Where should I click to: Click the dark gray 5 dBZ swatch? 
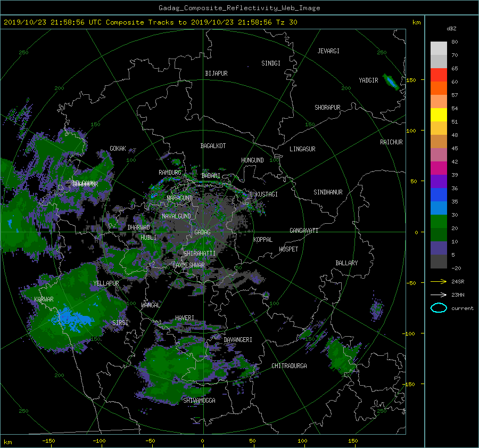click(439, 262)
